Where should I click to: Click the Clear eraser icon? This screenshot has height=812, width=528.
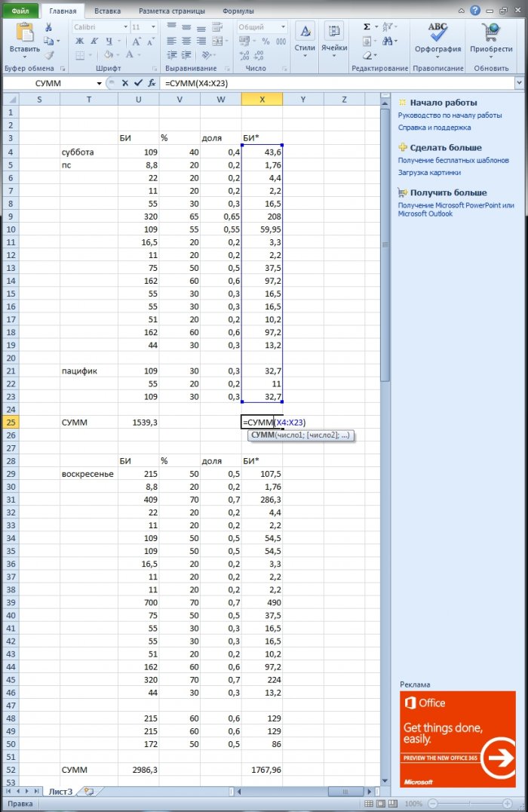(x=367, y=55)
